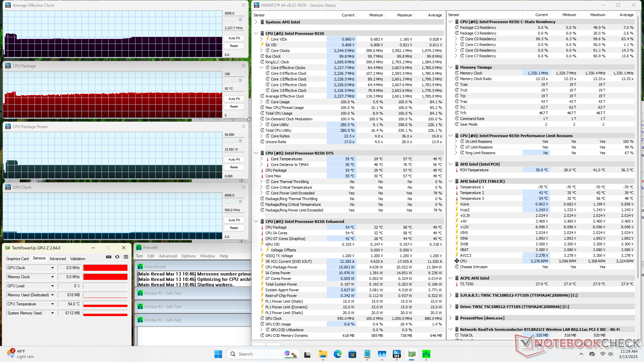The width and height of the screenshot is (644, 362).
Task: Click Auto Fit in GPU Clock graph
Action: 234,220
